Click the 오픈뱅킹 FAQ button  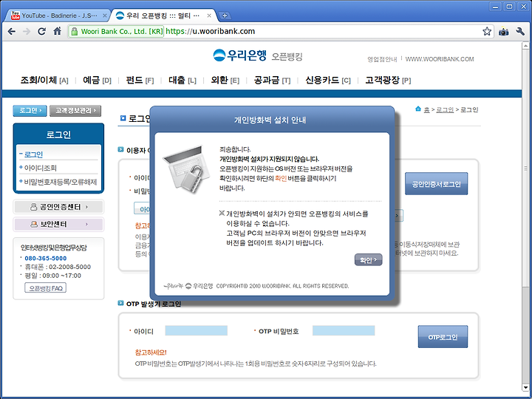pos(46,288)
